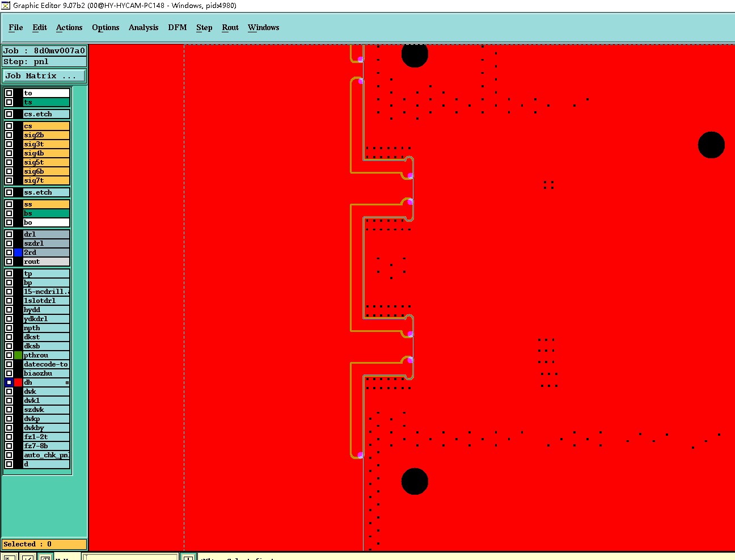Click the Job name field 8d0mv007a0
Screen dimensions: 735x560
pos(45,50)
